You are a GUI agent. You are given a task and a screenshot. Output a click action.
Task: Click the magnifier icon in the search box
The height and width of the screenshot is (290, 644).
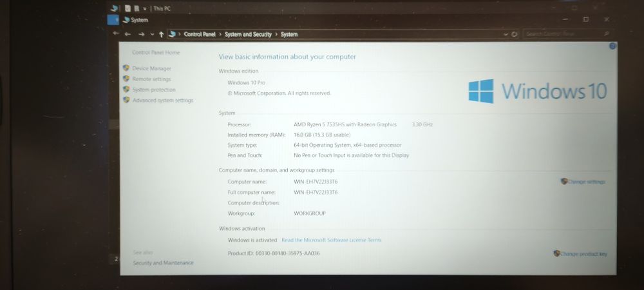click(x=606, y=34)
